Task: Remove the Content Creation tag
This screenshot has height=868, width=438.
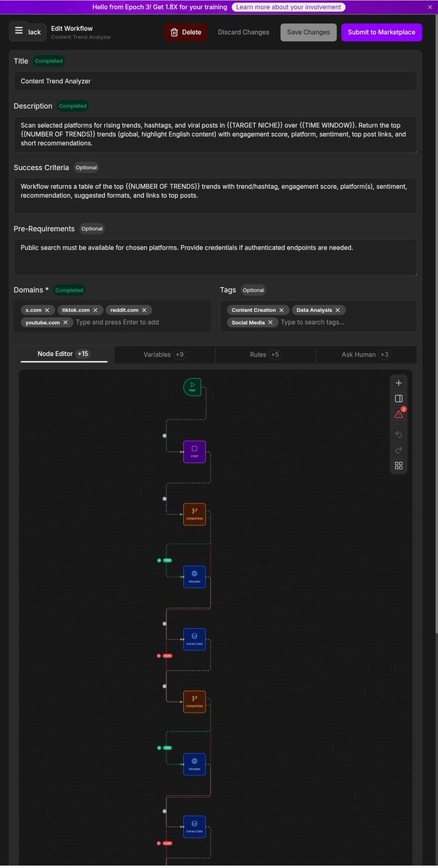Action: click(282, 310)
